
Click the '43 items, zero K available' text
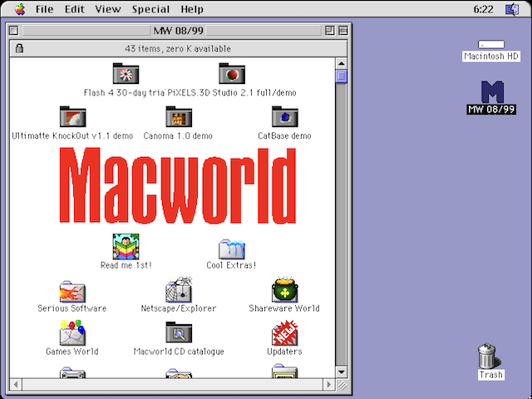pos(178,48)
